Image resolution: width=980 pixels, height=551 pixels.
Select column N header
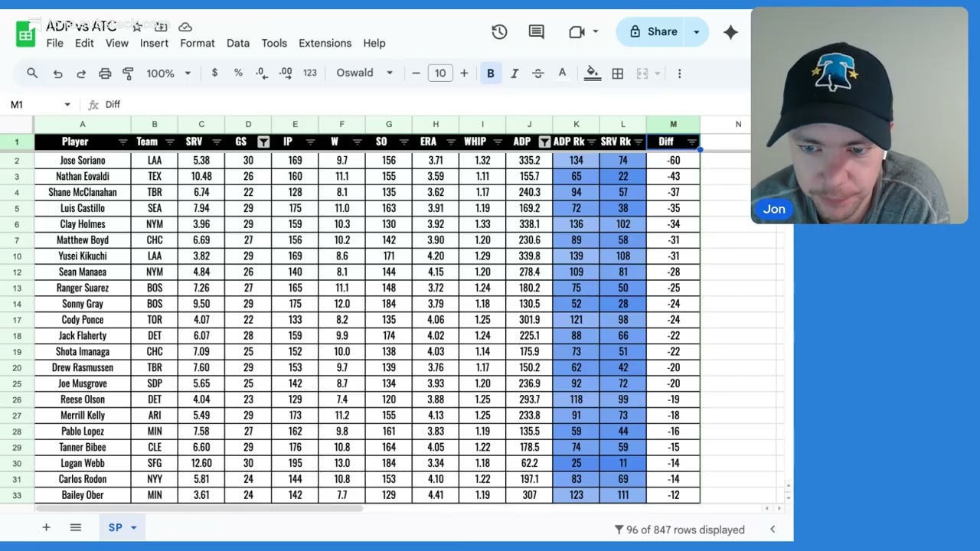coord(738,124)
